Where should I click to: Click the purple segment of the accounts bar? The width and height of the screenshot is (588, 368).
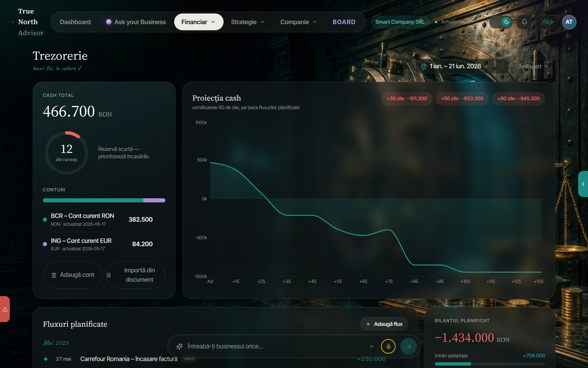154,200
